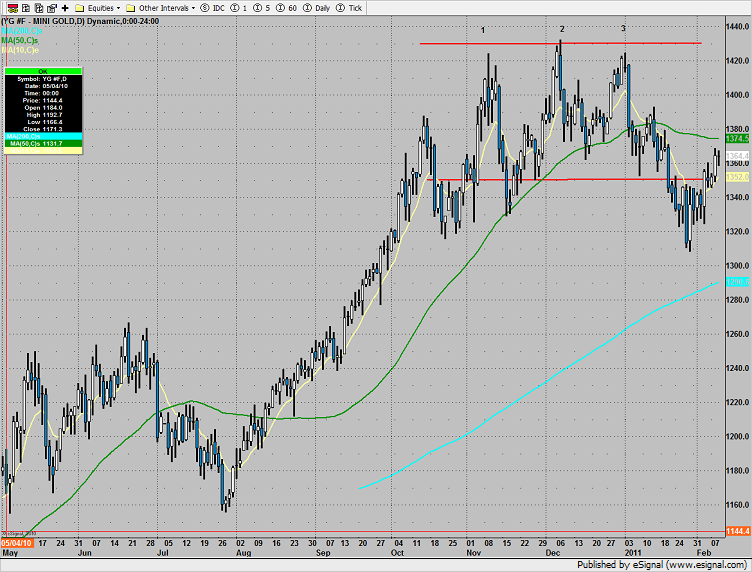Click the upper red resistance trendline
752x572 pixels.
pos(561,44)
